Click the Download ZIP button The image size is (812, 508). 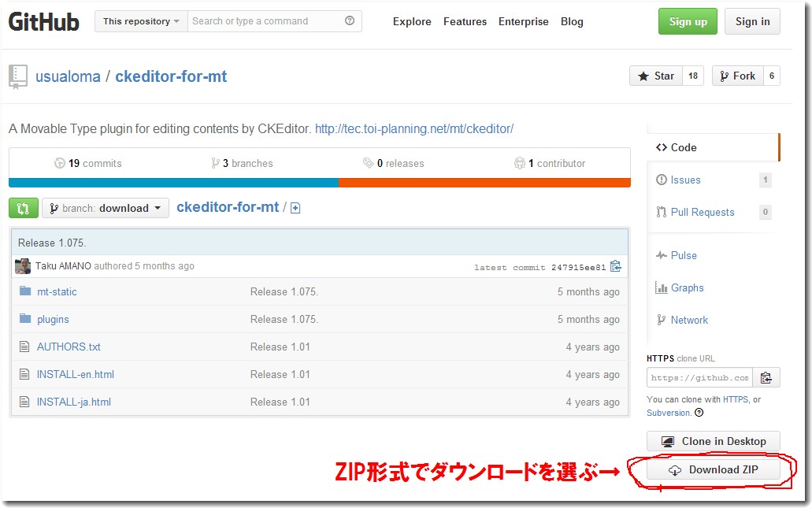713,469
